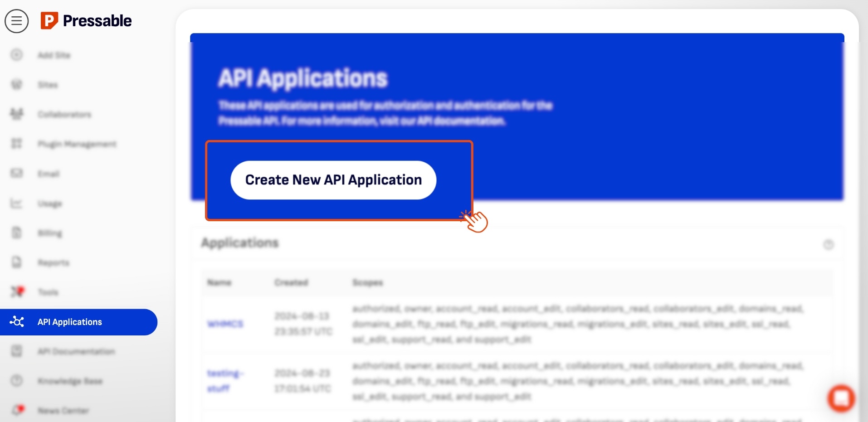
Task: Open Knowledge Base from sidebar
Action: pyautogui.click(x=70, y=381)
